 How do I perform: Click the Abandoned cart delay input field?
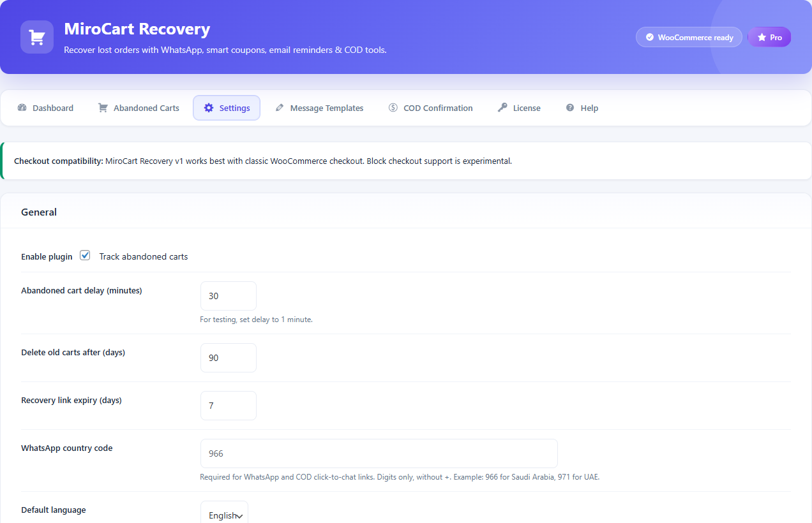point(229,296)
